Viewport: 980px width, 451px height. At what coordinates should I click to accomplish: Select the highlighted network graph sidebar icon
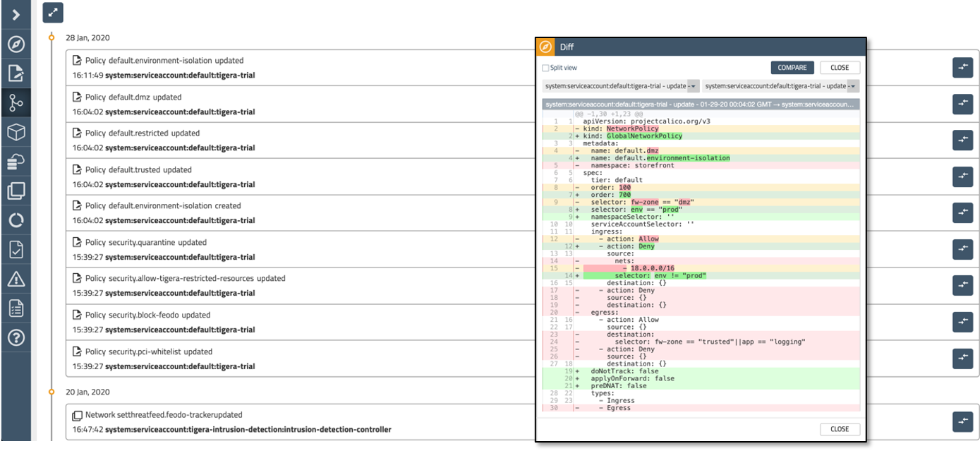pos(14,104)
